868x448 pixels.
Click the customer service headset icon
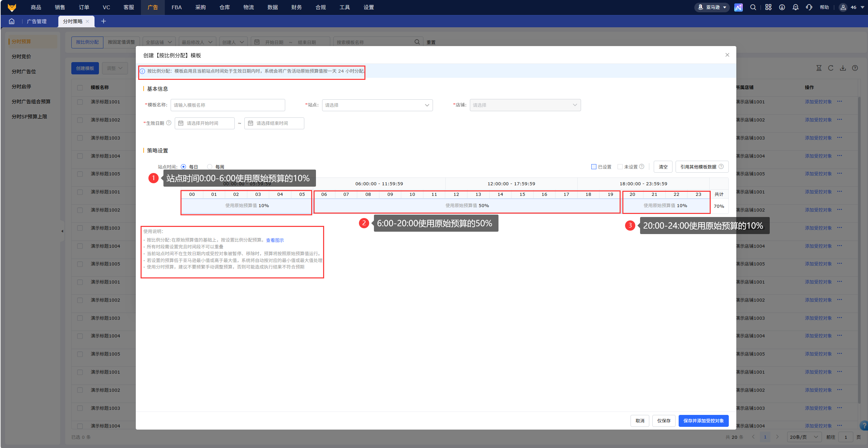(x=809, y=7)
